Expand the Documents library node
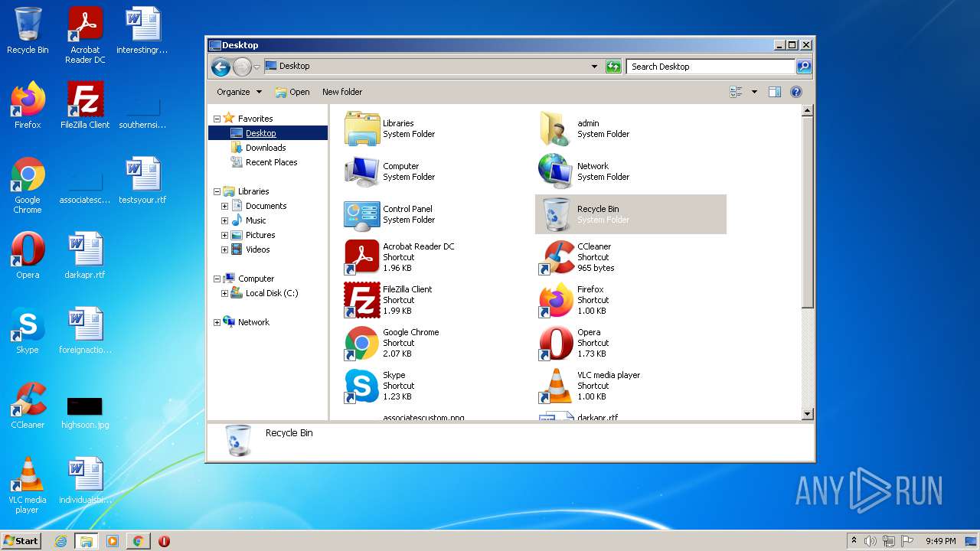This screenshot has height=551, width=980. pyautogui.click(x=224, y=206)
